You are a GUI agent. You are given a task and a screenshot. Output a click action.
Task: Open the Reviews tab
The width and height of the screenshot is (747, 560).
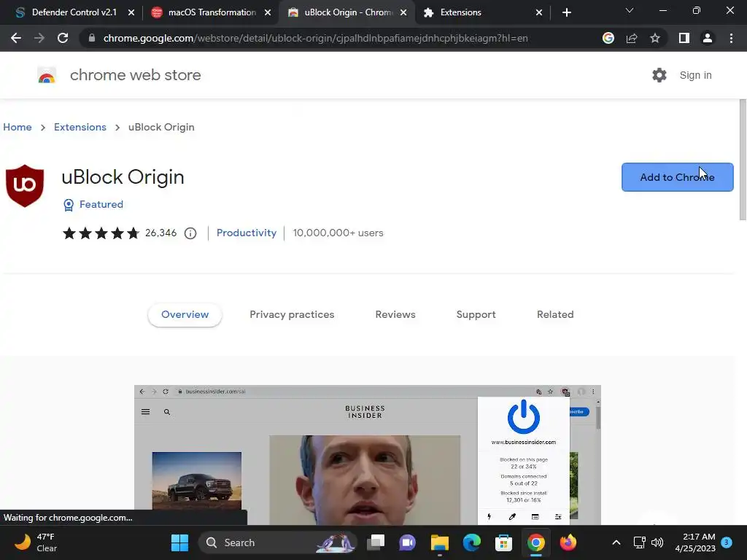395,315
